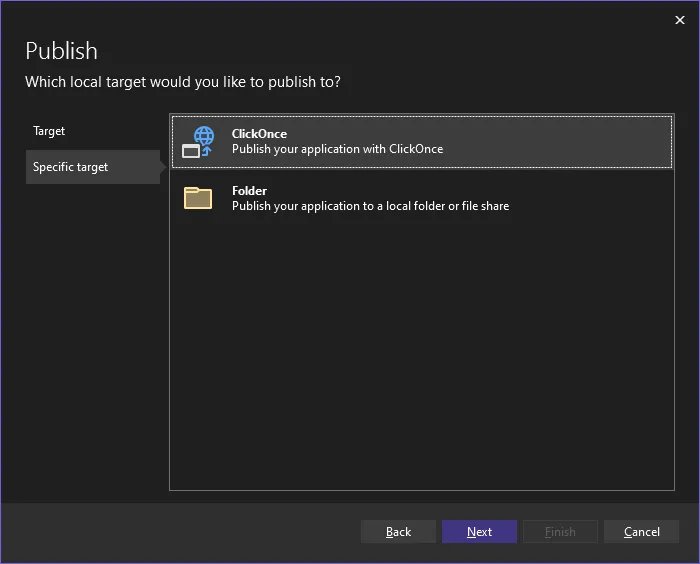Switch to the Target step

click(x=49, y=131)
